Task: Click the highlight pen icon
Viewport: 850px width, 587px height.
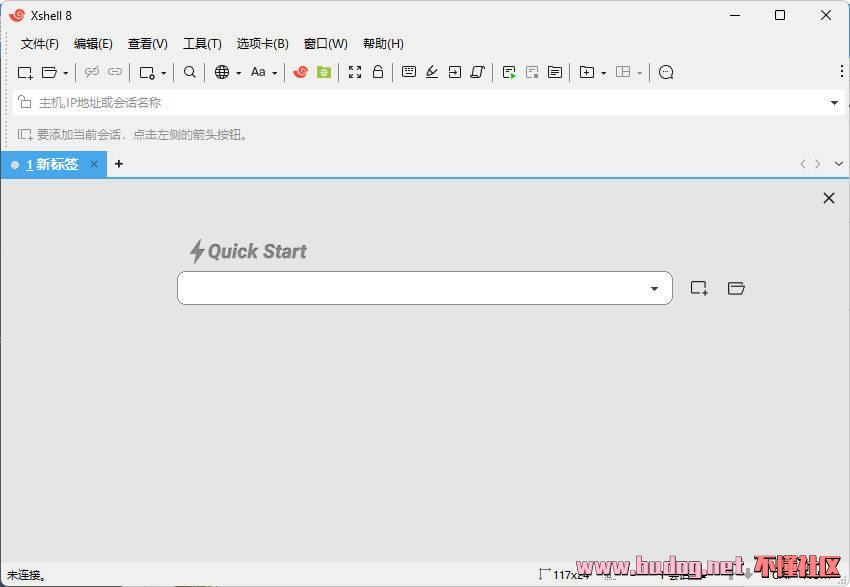Action: pos(432,72)
